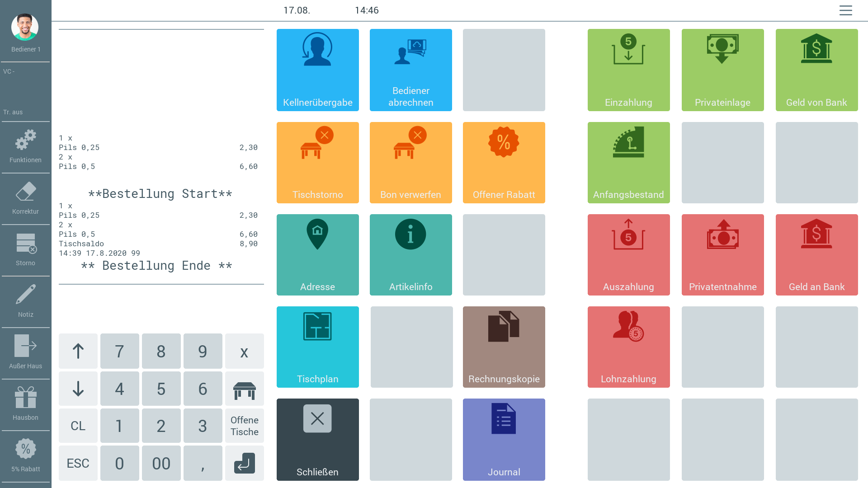The image size is (868, 488).
Task: Open Artikelinfo info tile
Action: click(x=410, y=255)
